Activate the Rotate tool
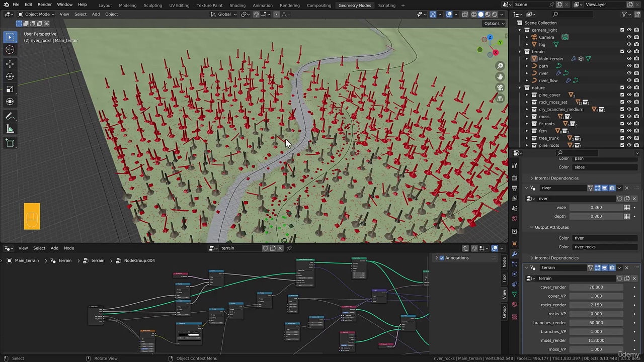 (x=10, y=76)
